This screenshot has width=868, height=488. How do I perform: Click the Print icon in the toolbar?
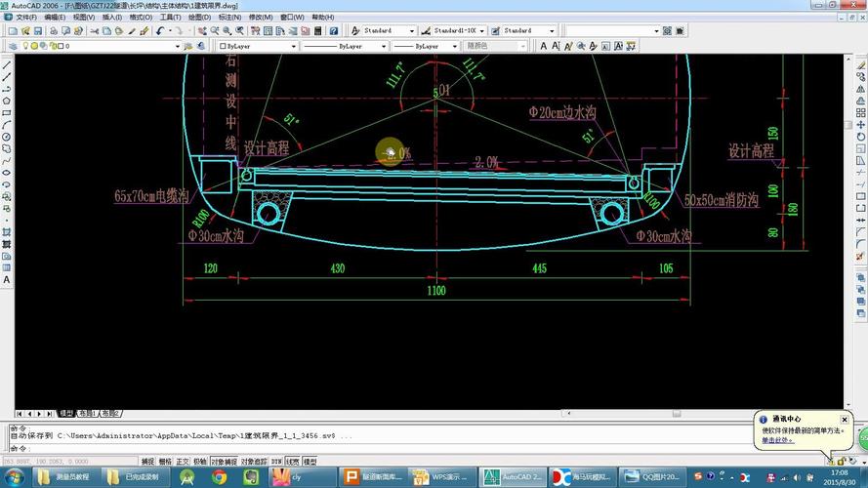point(54,31)
